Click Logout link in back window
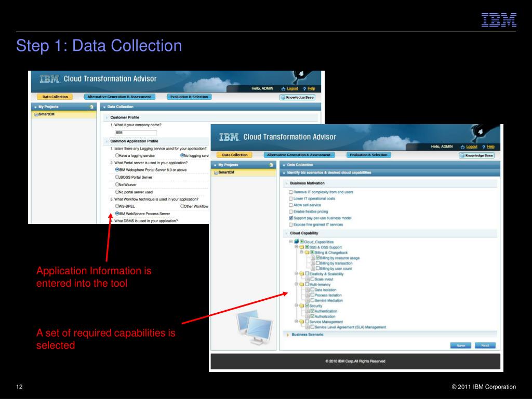Viewport: 532px width, 399px height. pos(292,88)
